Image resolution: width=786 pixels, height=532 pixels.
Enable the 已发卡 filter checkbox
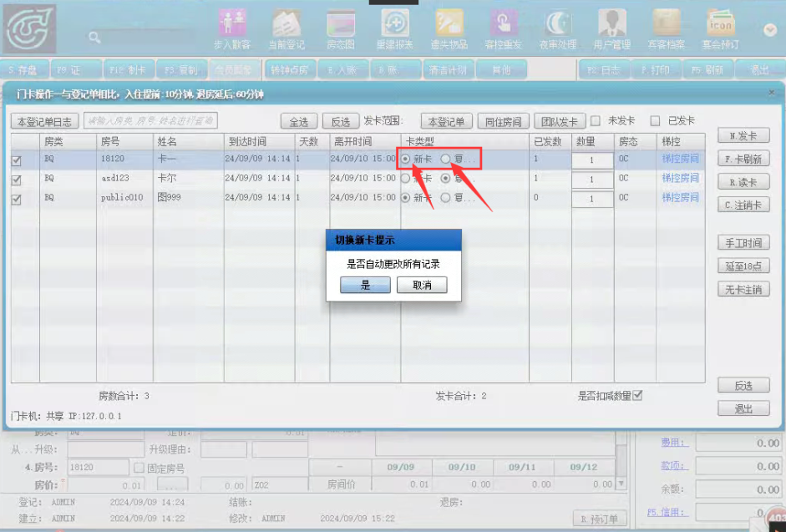coord(655,121)
